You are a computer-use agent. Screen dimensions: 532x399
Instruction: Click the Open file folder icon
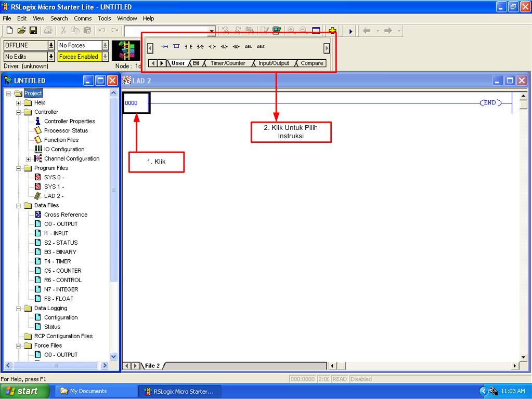(21, 31)
